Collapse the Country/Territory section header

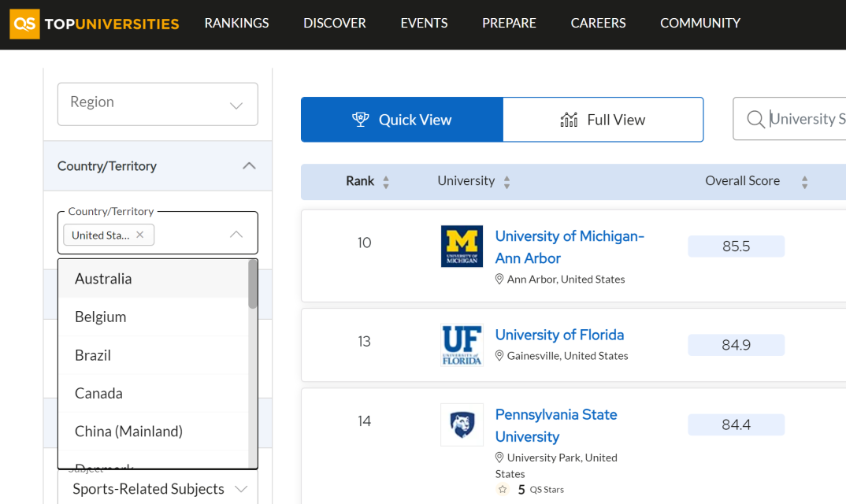(158, 165)
